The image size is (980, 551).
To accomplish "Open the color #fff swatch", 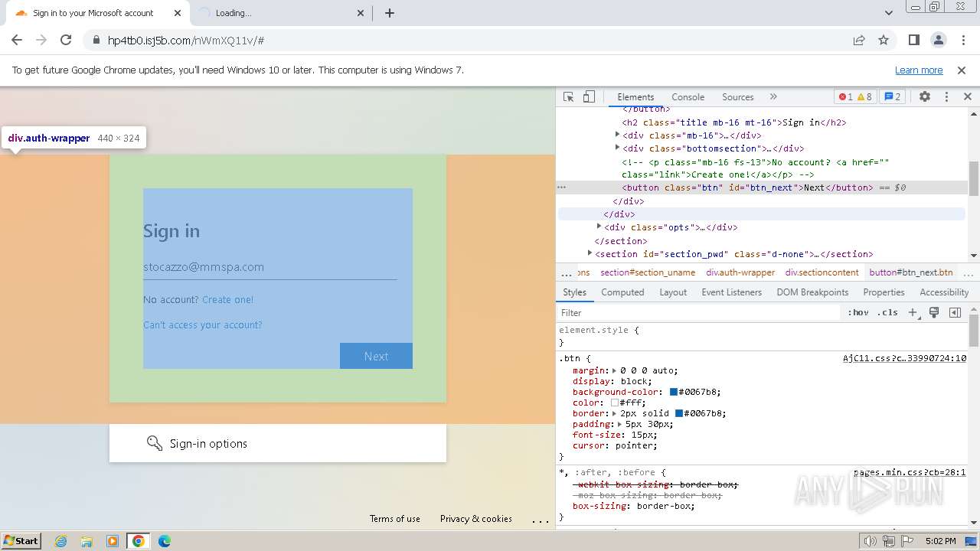I will [x=615, y=403].
